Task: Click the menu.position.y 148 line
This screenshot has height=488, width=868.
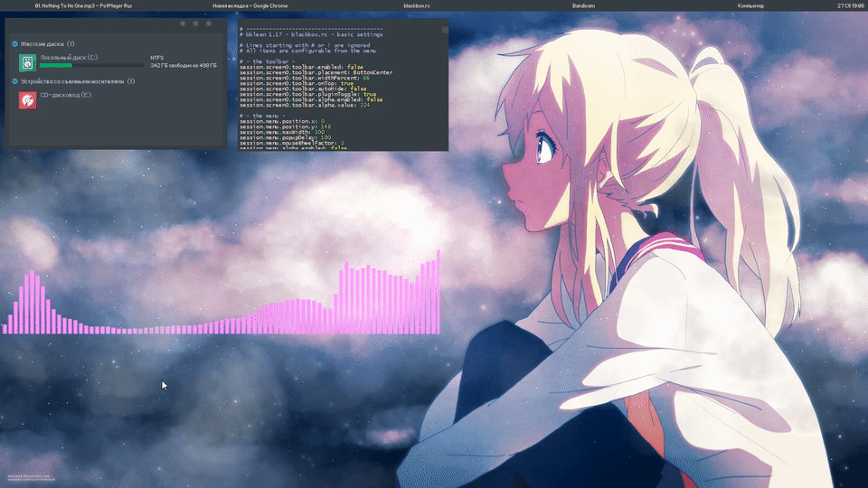Action: click(285, 127)
